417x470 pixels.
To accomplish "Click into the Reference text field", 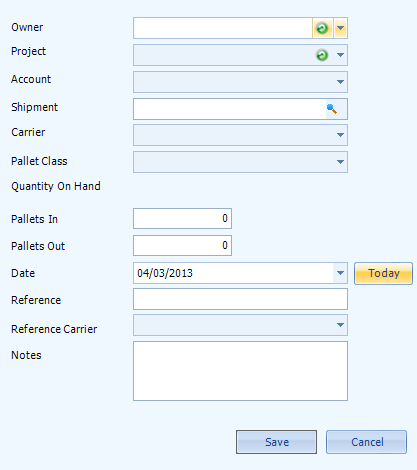I will coord(240,299).
